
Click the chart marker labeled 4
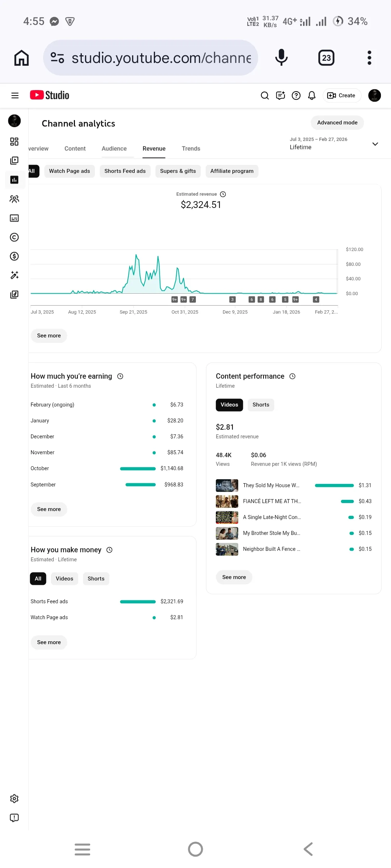(316, 299)
